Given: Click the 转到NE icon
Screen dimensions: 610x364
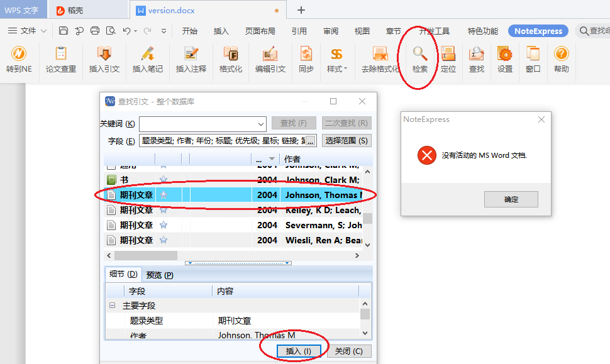Looking at the screenshot, I should click(x=19, y=53).
